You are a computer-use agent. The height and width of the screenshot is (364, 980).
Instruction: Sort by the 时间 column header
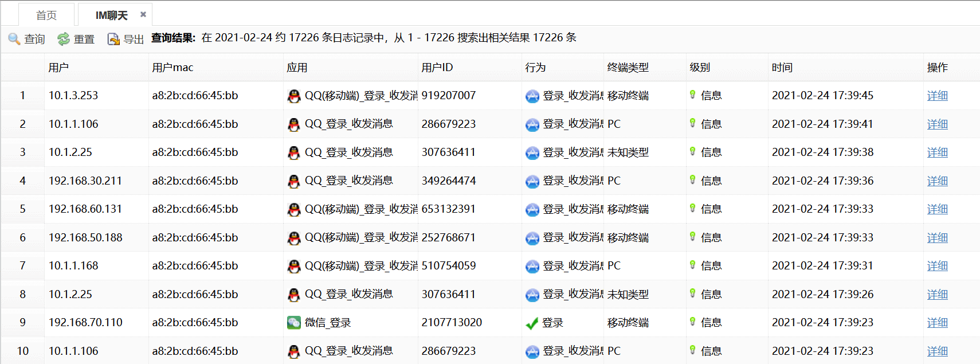[782, 68]
